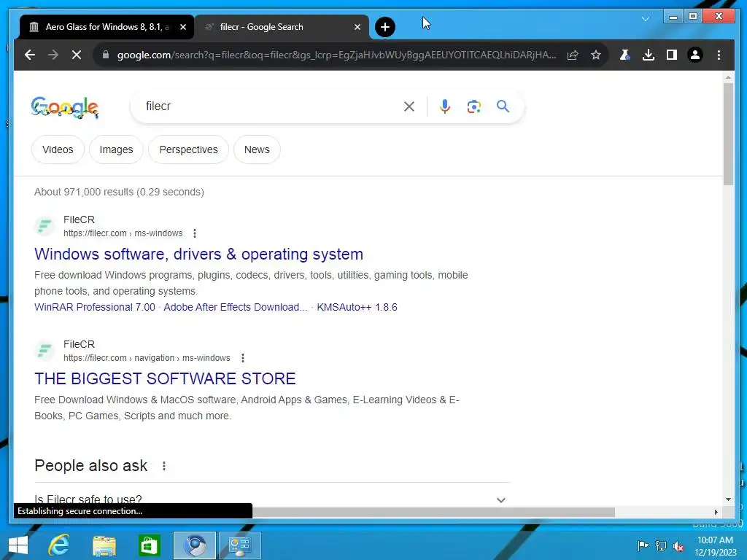Open a new tab with plus button

(x=385, y=27)
